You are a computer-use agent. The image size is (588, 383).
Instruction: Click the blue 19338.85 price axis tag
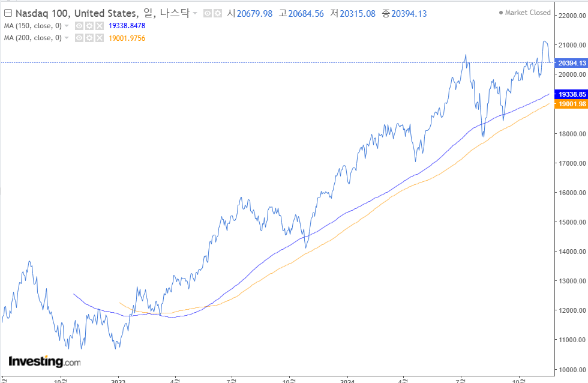[x=571, y=94]
